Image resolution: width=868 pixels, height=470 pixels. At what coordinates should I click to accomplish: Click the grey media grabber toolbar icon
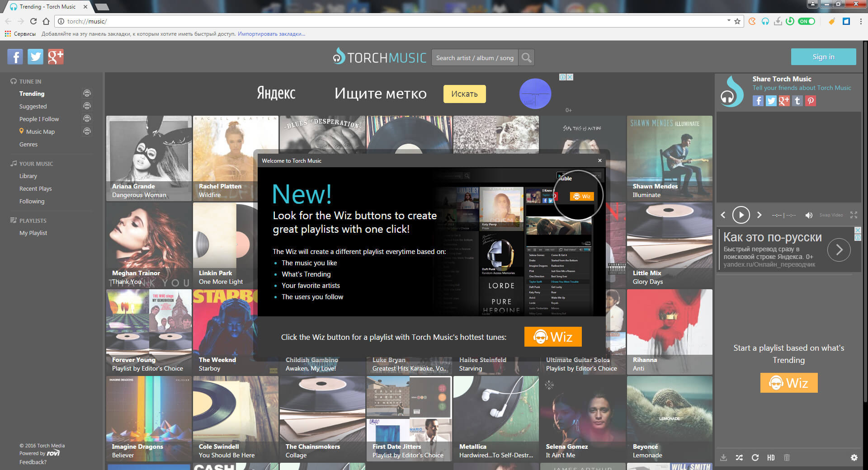778,21
